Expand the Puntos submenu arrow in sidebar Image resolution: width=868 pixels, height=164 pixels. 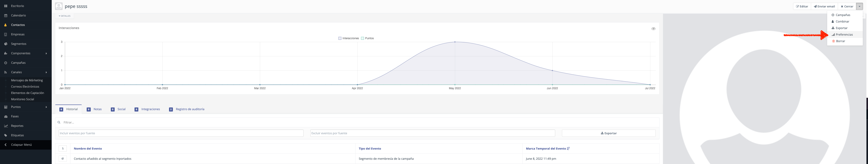(x=46, y=107)
